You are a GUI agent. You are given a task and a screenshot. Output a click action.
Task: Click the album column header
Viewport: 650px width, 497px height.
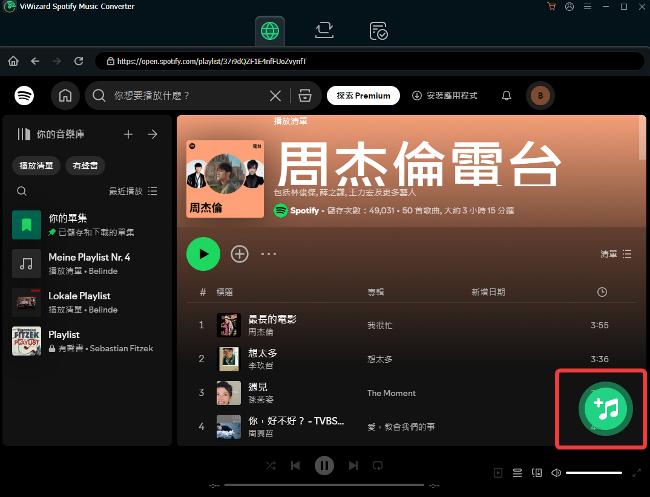pos(376,292)
